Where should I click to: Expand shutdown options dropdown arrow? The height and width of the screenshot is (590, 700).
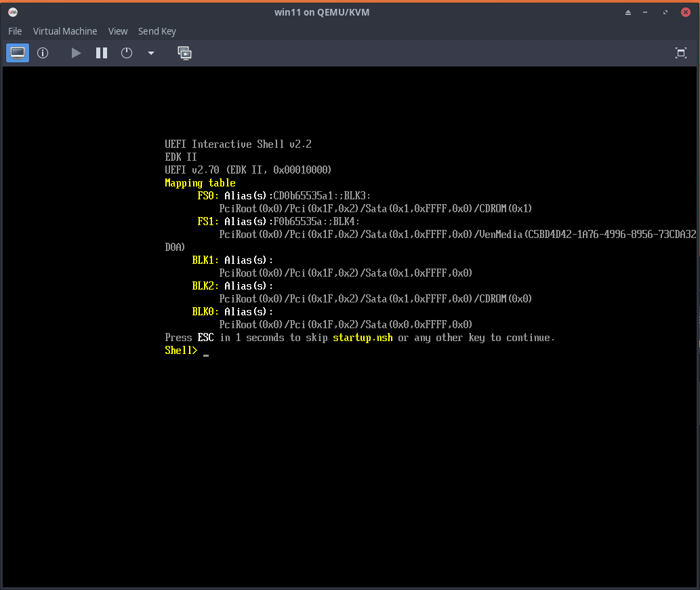coord(151,53)
